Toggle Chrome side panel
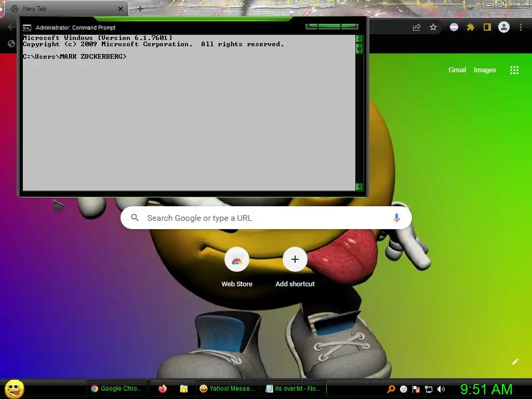Screen dimensions: 532x399 (487, 27)
